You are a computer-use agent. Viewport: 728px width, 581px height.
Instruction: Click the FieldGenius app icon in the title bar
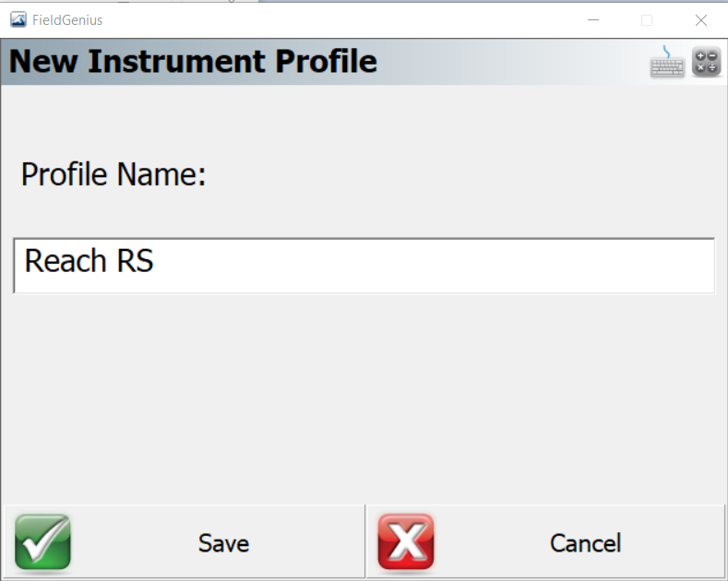pos(18,20)
